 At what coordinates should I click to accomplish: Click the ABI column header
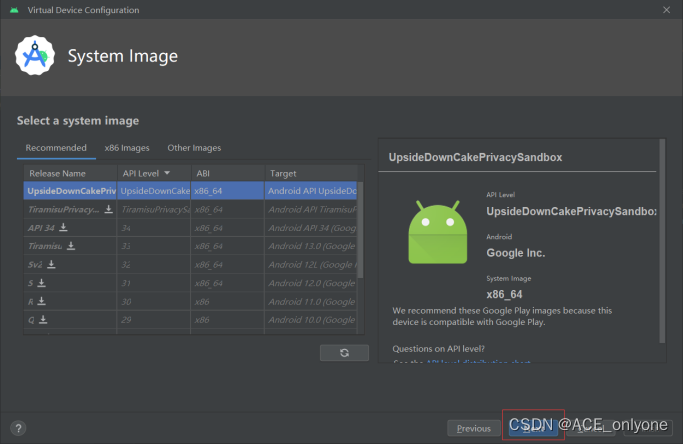coord(228,173)
